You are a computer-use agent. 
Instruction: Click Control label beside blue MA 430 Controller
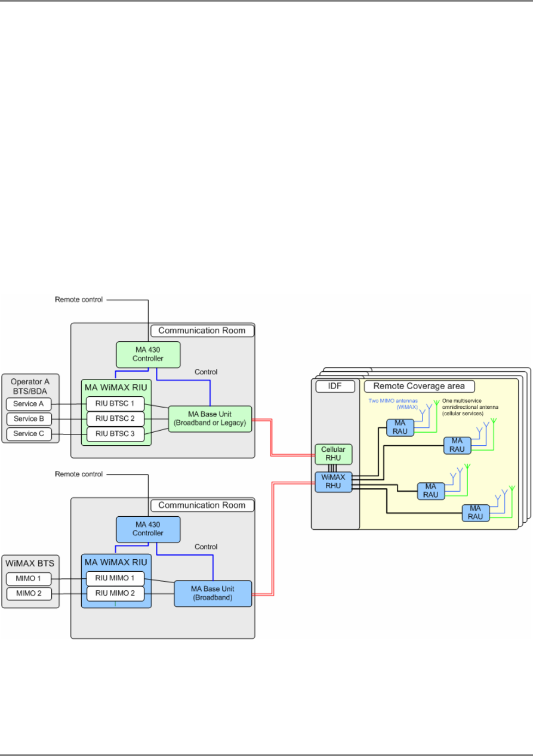point(206,547)
